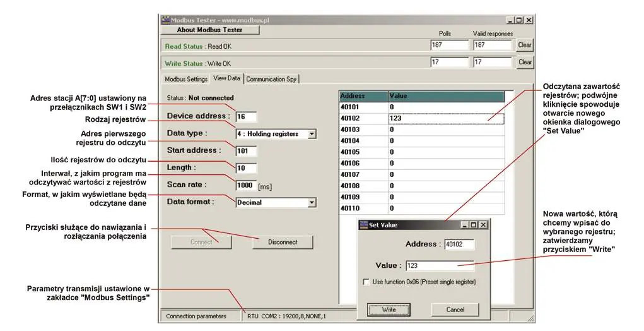Click the Start address field

(x=247, y=151)
